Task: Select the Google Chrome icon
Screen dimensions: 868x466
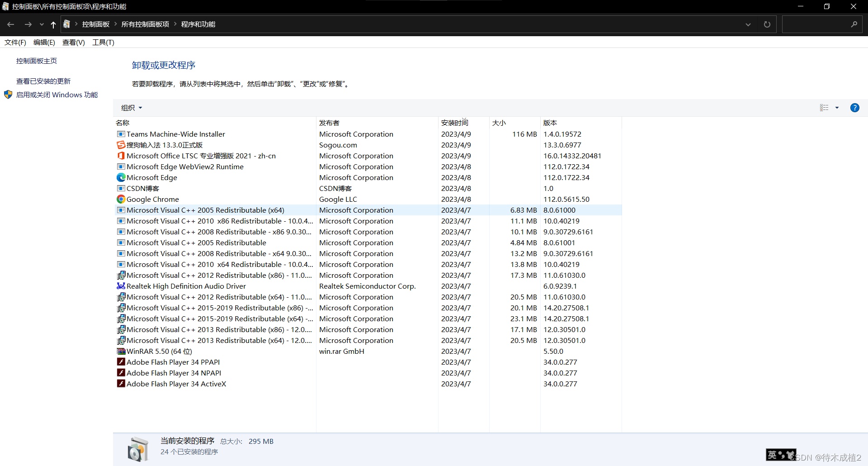Action: (x=121, y=199)
